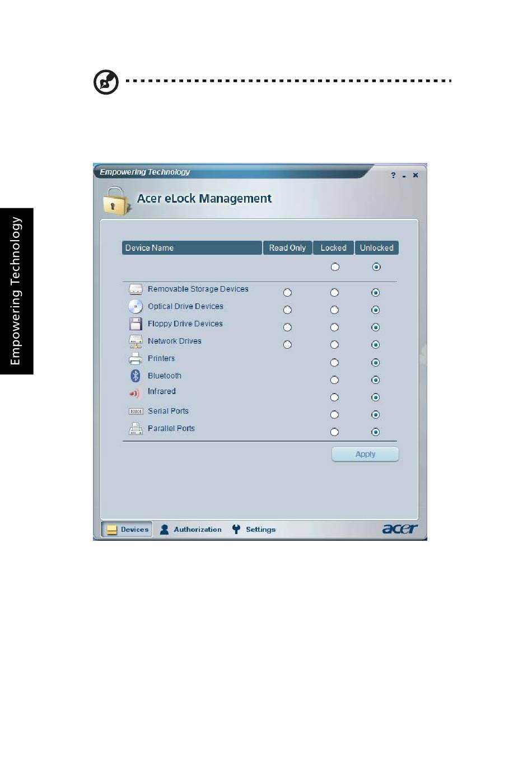Unlock Floppy Drive Devices
Viewport: 532px width, 763px height.
(376, 327)
